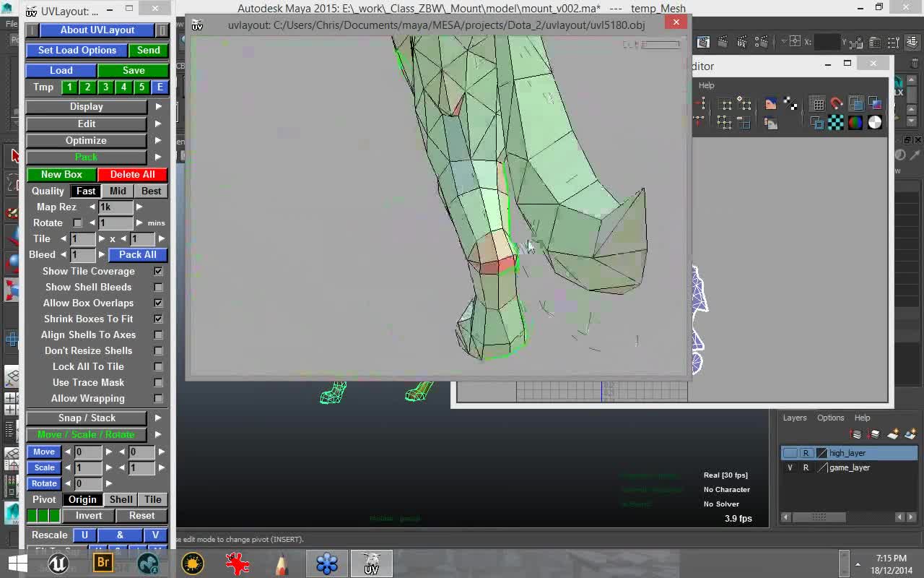Enable Lock All To Tile checkbox
Image resolution: width=924 pixels, height=578 pixels.
pos(158,366)
